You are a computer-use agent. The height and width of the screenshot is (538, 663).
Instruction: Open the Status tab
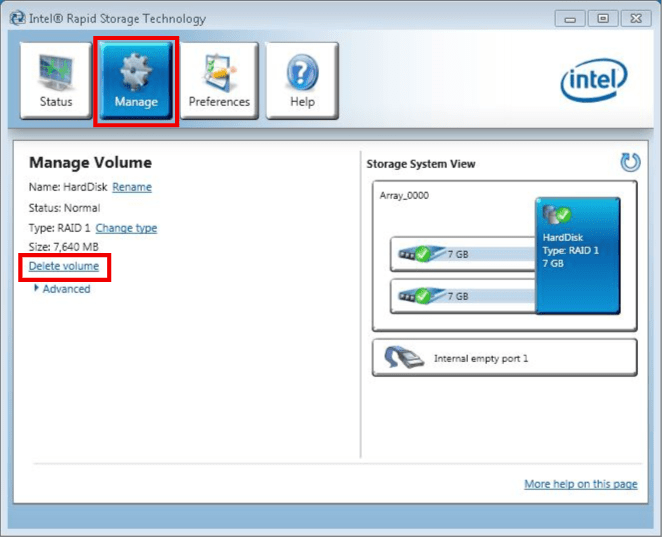tap(56, 80)
